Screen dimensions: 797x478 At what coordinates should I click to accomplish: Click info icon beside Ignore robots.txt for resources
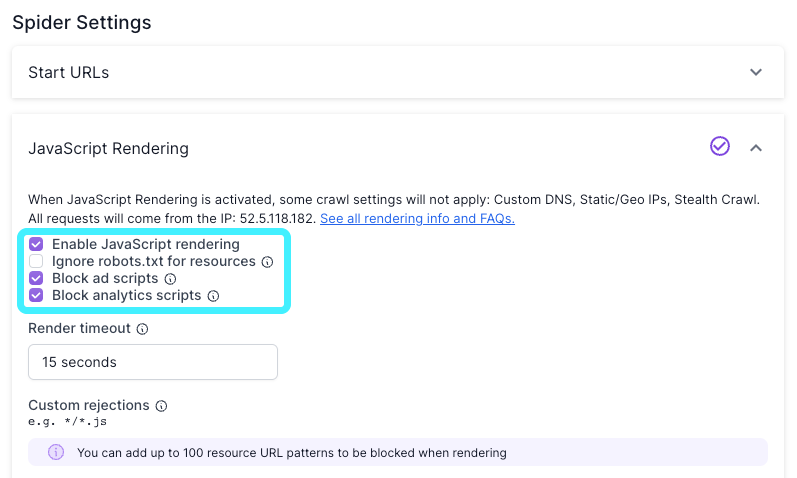tap(267, 262)
